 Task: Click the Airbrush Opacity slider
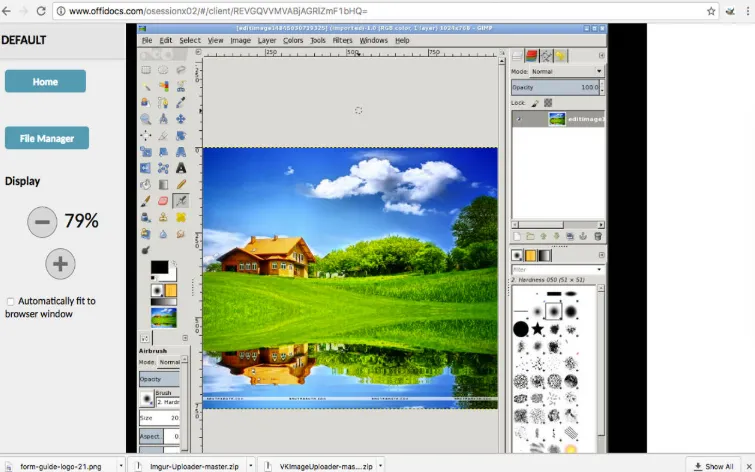(159, 379)
